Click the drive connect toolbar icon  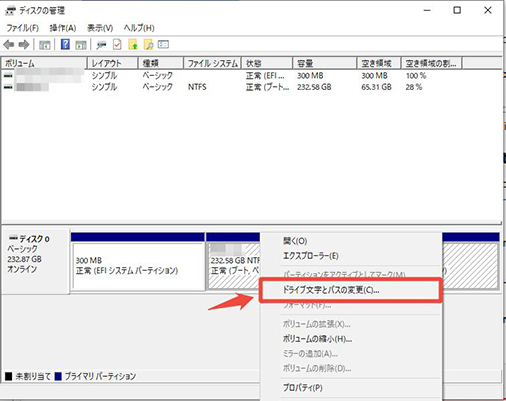coord(101,45)
